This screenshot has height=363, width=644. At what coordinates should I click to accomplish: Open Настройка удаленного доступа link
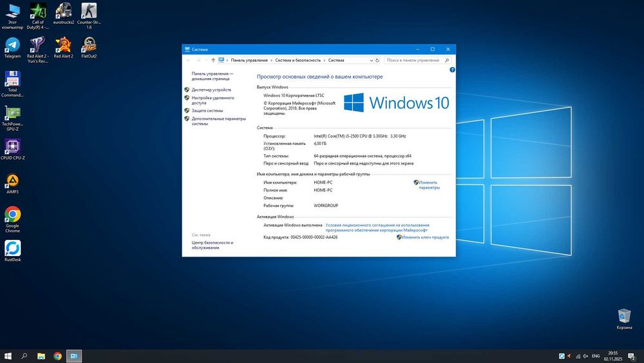pyautogui.click(x=213, y=101)
